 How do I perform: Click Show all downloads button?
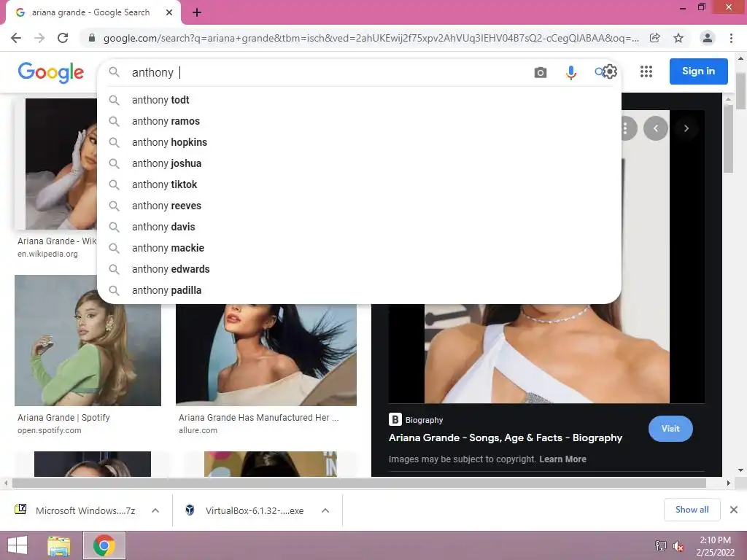(x=692, y=510)
